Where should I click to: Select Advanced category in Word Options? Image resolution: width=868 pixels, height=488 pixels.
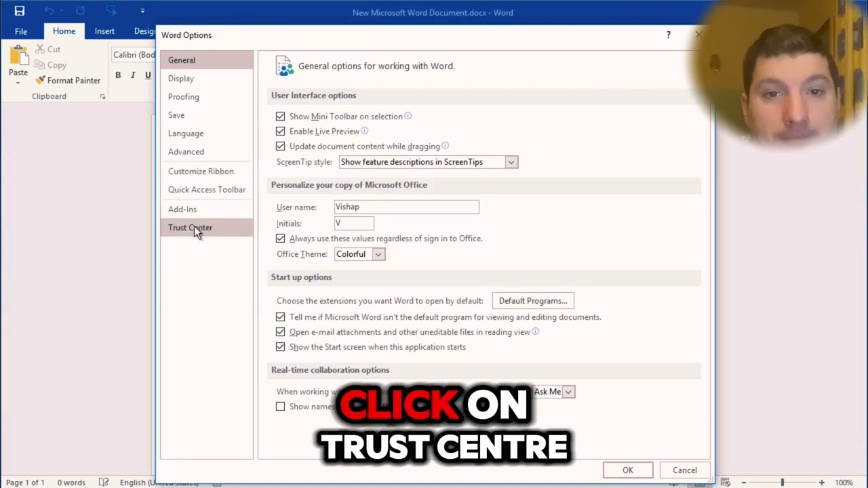pos(207,152)
